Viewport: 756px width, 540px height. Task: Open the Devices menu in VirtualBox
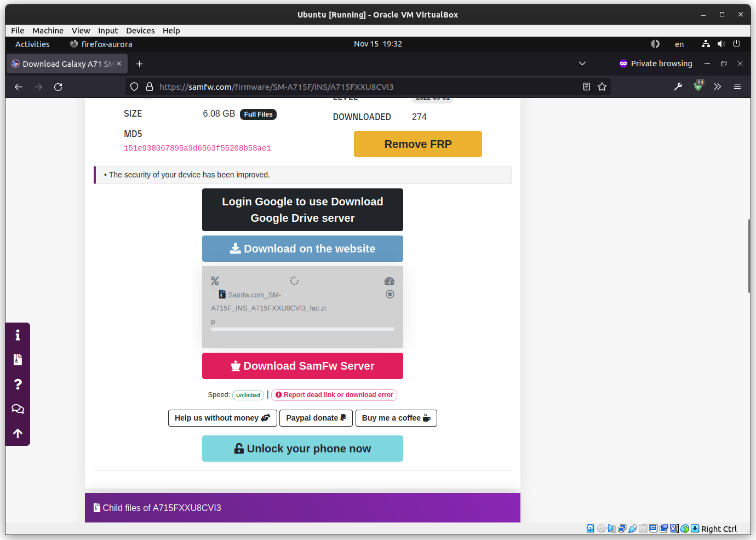[140, 30]
